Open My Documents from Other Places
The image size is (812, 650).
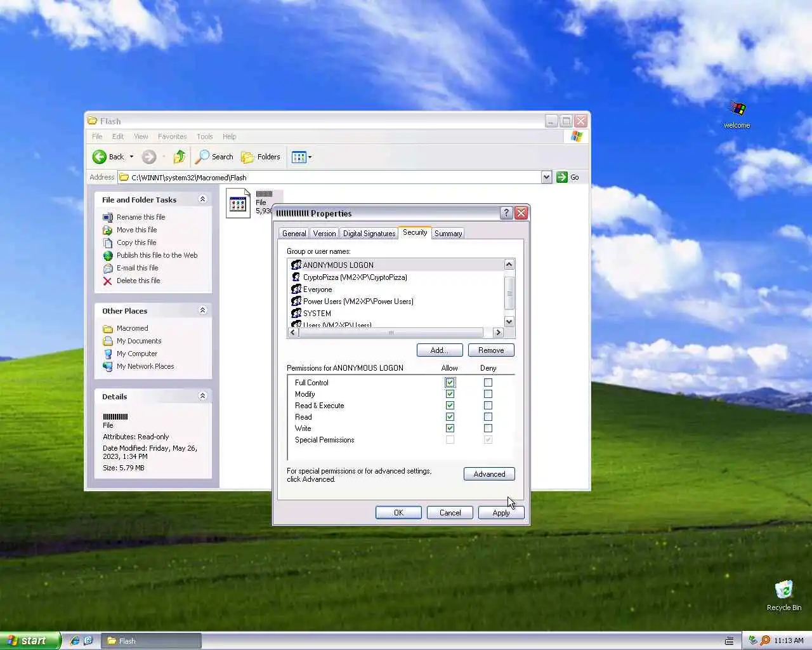138,341
